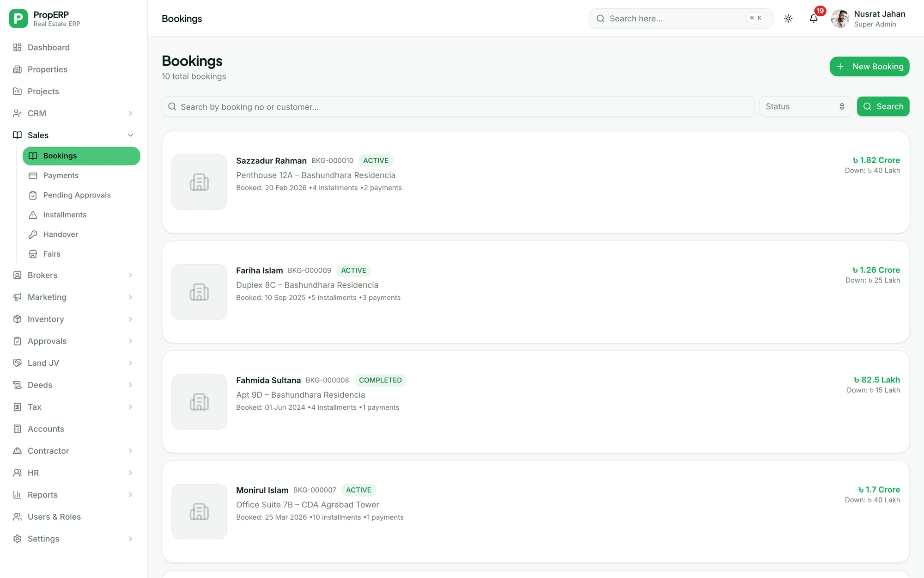Click the Payments card icon
Image resolution: width=924 pixels, height=578 pixels.
(33, 176)
